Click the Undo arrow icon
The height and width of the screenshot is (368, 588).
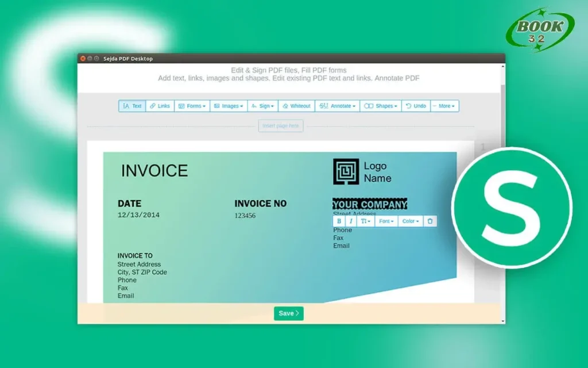[408, 106]
